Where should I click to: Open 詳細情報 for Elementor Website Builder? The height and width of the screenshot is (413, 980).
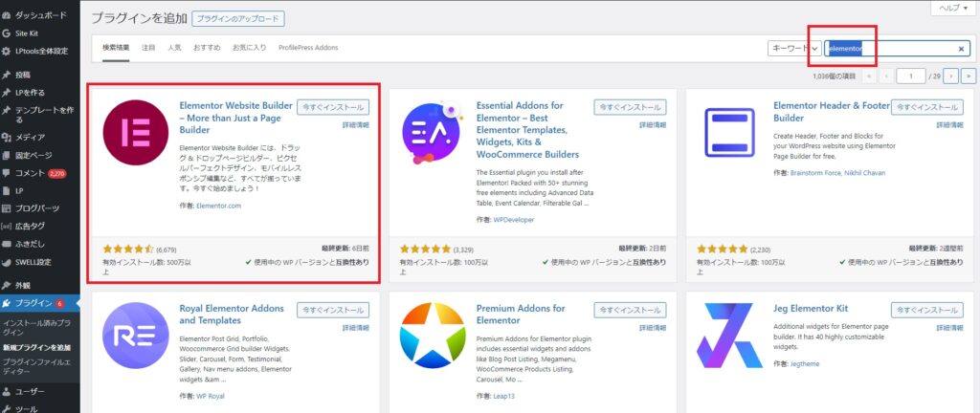click(x=356, y=125)
